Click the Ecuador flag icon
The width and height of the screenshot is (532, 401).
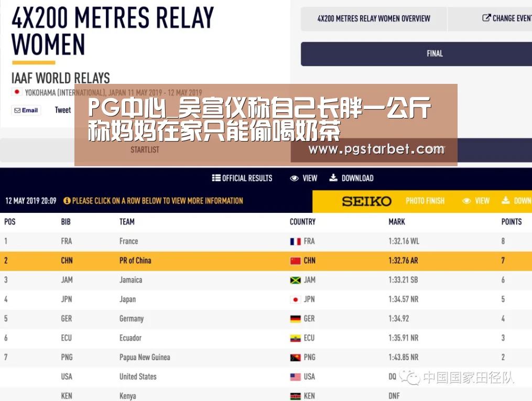pos(296,338)
